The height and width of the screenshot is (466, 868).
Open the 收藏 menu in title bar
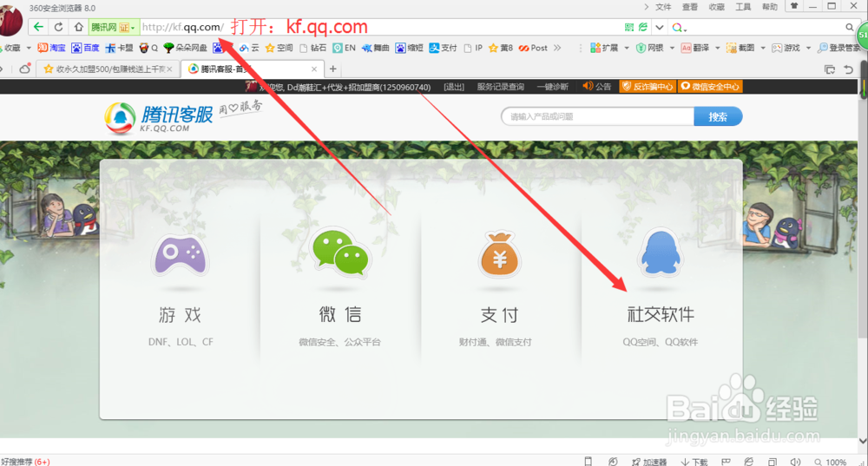point(716,7)
